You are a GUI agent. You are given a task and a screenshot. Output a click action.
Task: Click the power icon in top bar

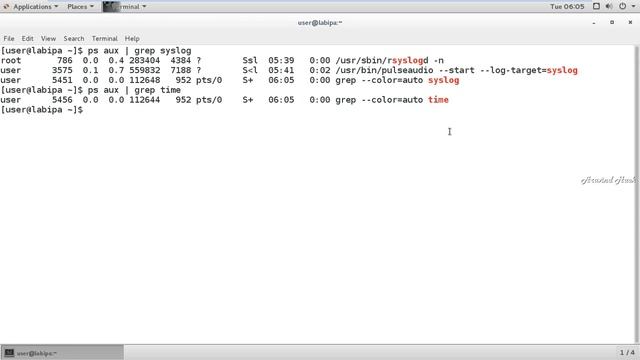(x=622, y=6)
